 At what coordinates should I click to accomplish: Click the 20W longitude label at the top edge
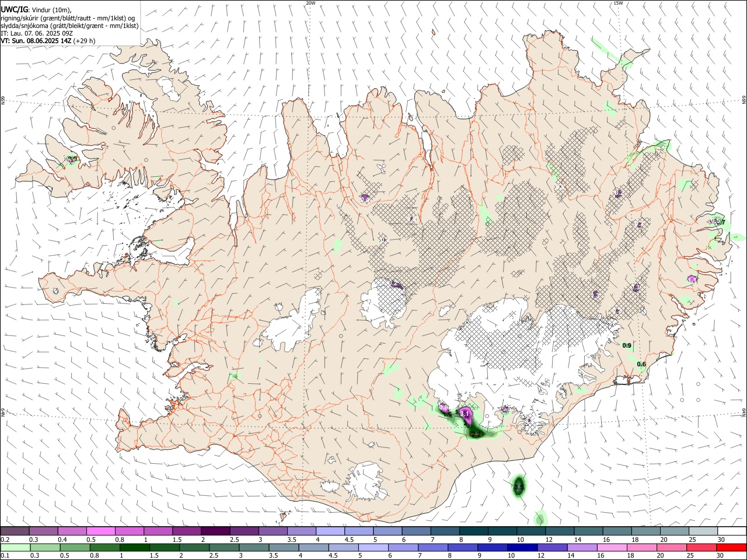310,3
